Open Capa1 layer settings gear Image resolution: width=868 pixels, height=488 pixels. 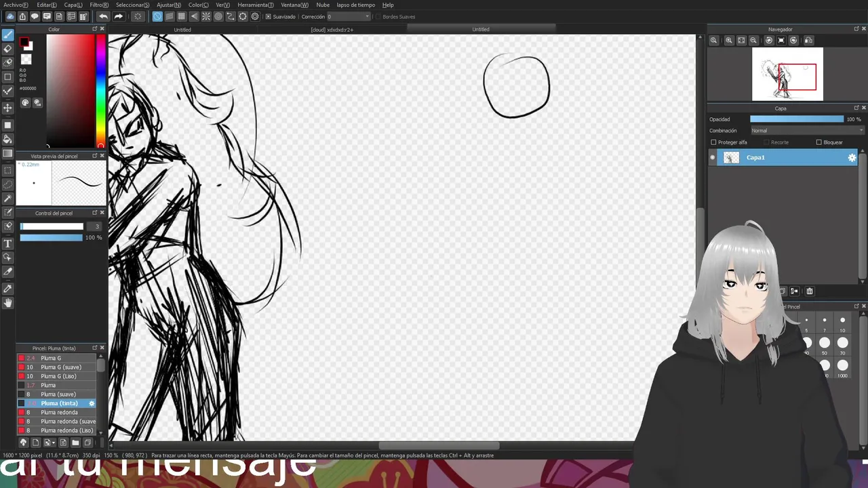852,157
